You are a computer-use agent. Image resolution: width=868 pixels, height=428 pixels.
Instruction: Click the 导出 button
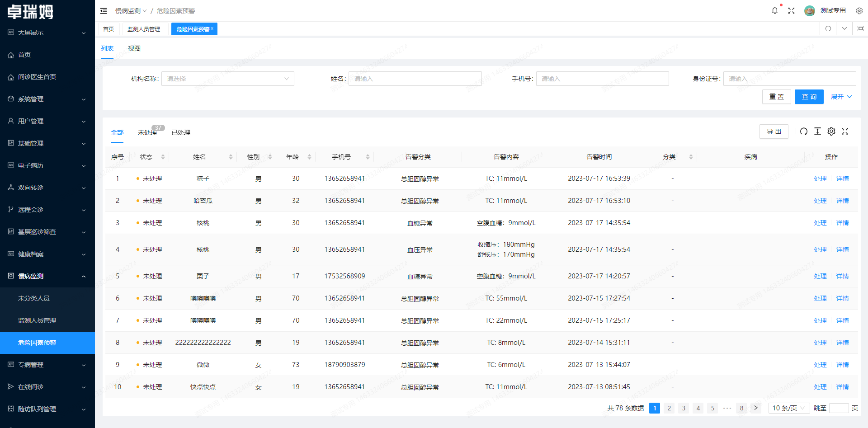point(774,132)
